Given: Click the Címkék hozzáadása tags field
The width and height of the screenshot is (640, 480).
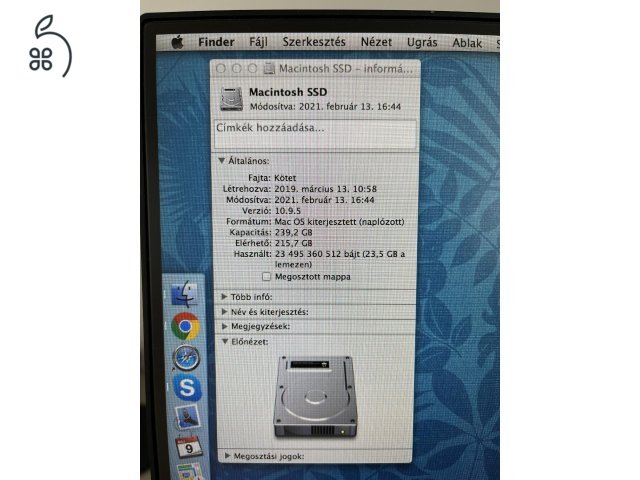Looking at the screenshot, I should point(315,133).
